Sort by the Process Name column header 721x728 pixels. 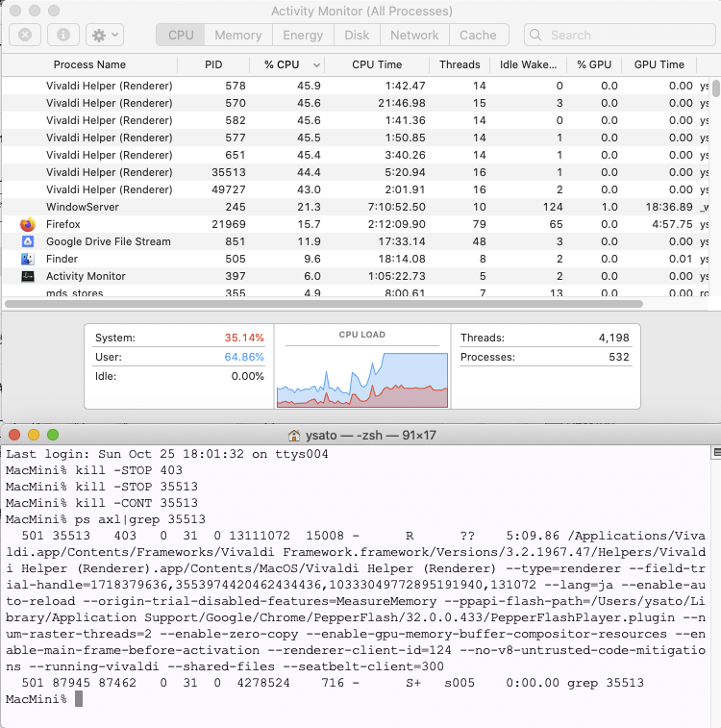[89, 64]
